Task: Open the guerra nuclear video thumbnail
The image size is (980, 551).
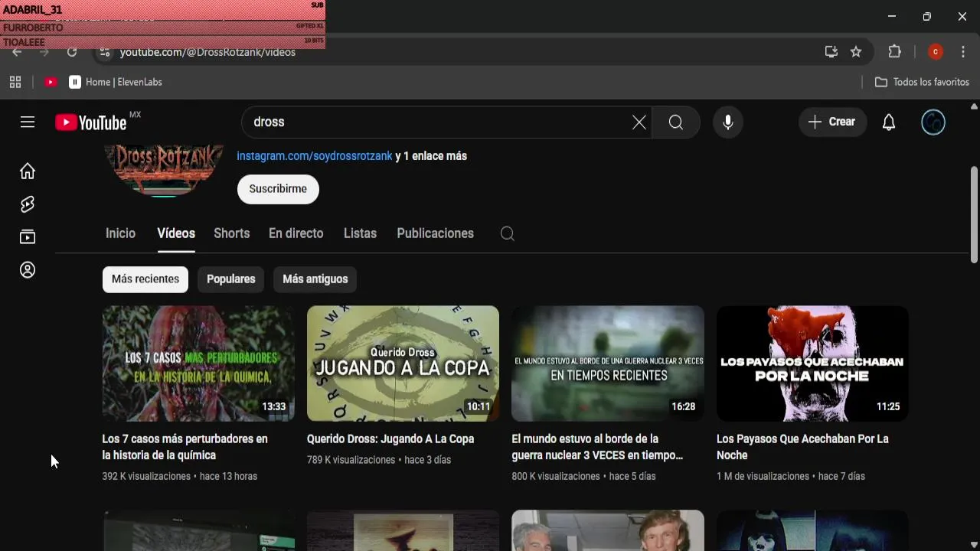Action: click(x=608, y=364)
